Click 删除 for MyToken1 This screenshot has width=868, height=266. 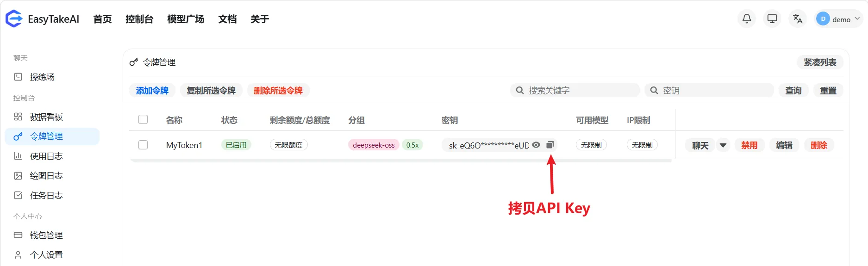click(x=819, y=145)
